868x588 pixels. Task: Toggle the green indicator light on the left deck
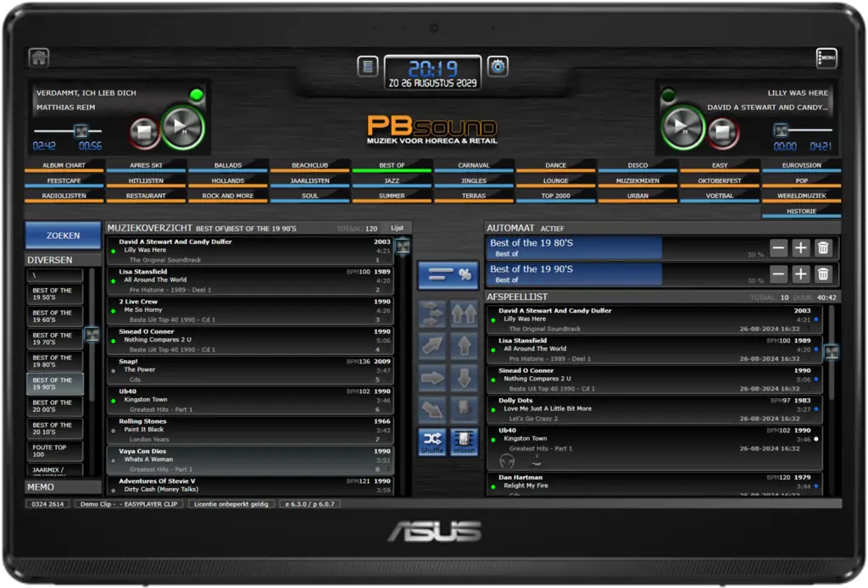[197, 94]
